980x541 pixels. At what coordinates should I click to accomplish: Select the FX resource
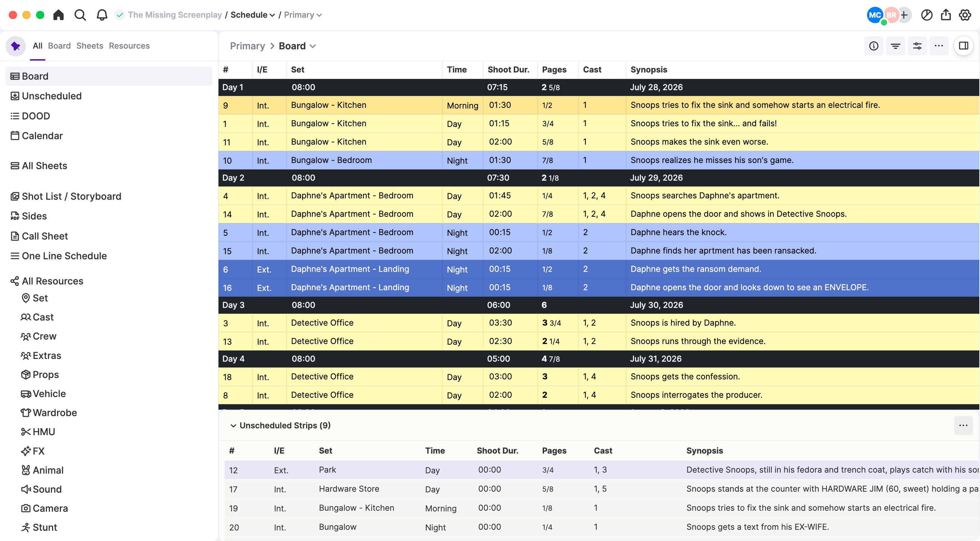click(38, 451)
